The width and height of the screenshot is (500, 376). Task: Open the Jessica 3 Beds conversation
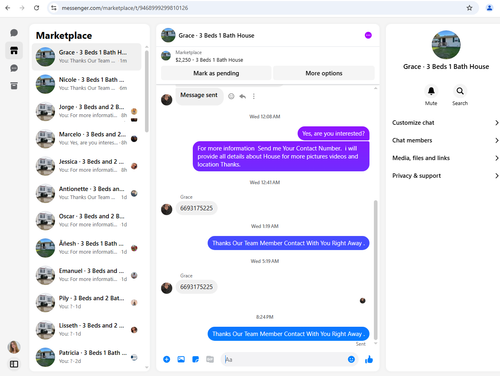pos(87,166)
